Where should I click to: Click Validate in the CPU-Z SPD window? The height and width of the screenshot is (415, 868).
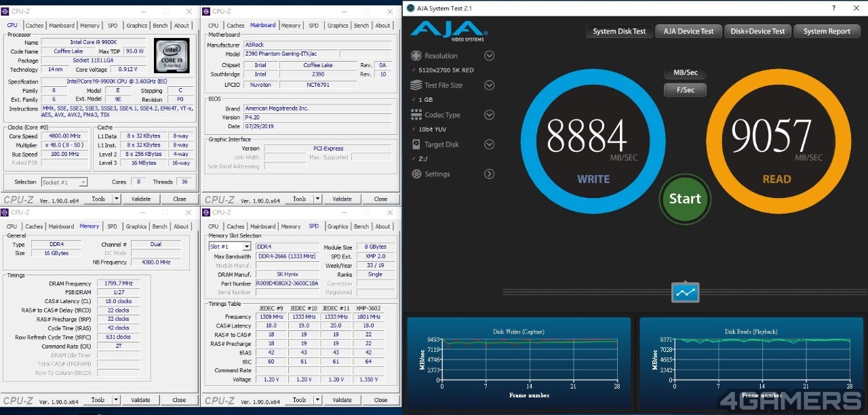tap(342, 400)
